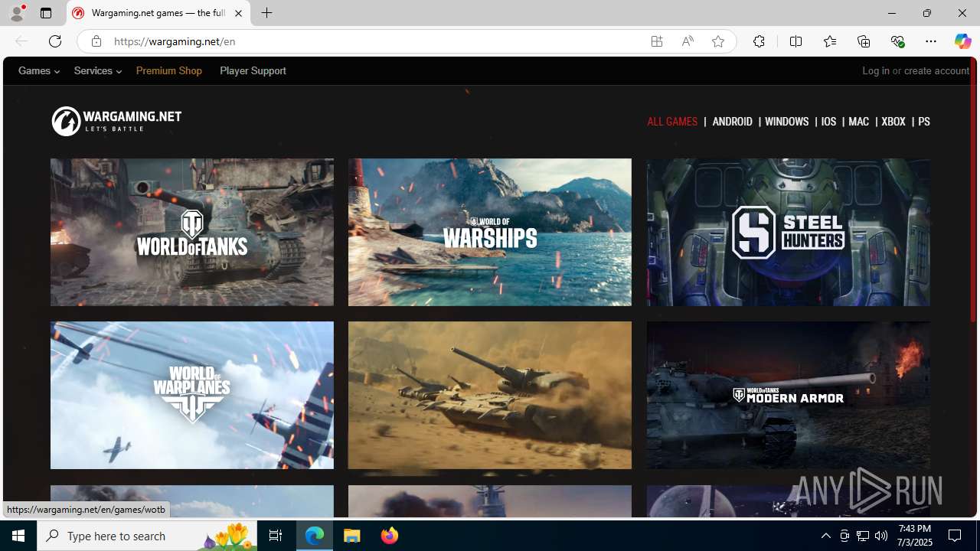Open Browser essentials icon
The image size is (980, 551).
pos(897,41)
